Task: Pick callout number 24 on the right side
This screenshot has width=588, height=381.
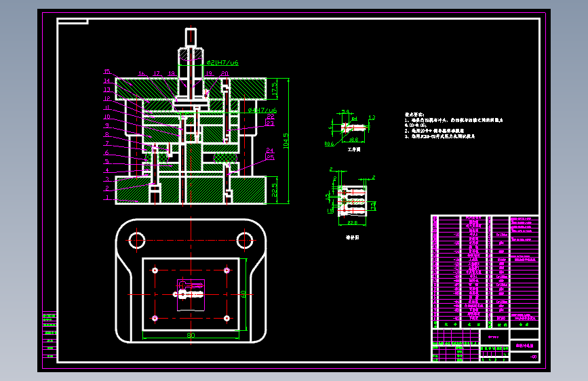Action: (270, 151)
